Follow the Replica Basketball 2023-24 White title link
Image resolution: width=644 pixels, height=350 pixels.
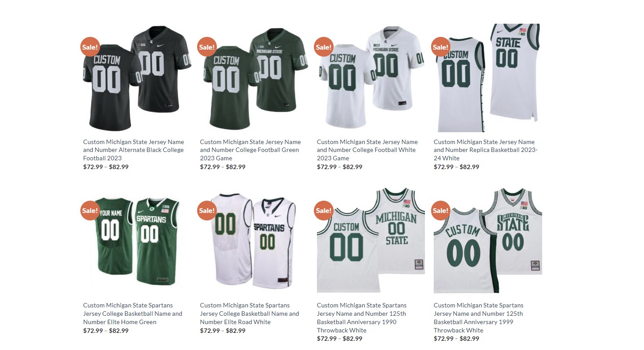tap(486, 150)
